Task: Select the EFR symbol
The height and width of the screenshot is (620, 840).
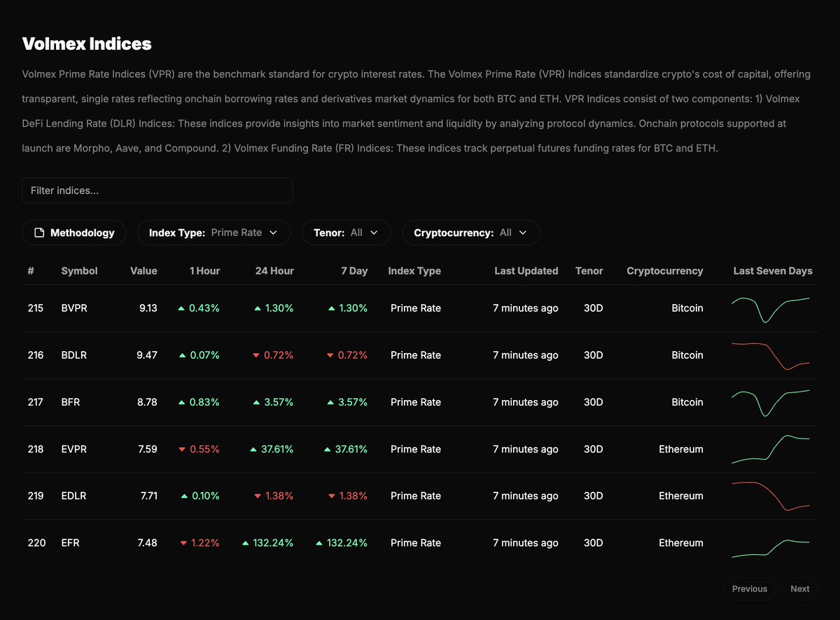Action: [70, 543]
